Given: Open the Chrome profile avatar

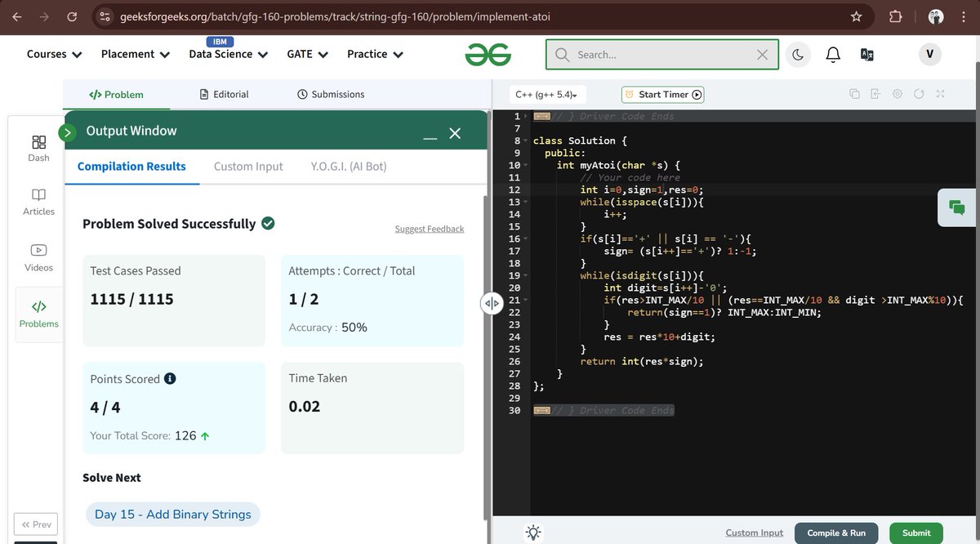Looking at the screenshot, I should (x=936, y=16).
